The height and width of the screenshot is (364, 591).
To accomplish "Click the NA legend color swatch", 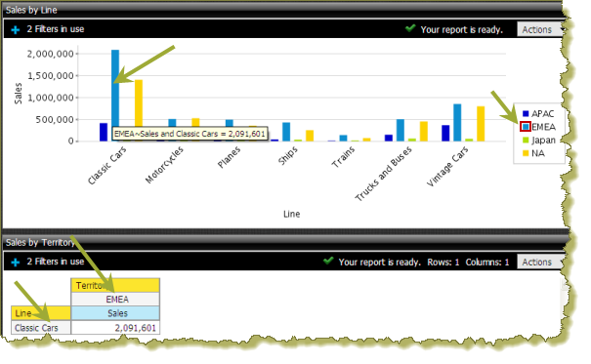I will pos(526,153).
